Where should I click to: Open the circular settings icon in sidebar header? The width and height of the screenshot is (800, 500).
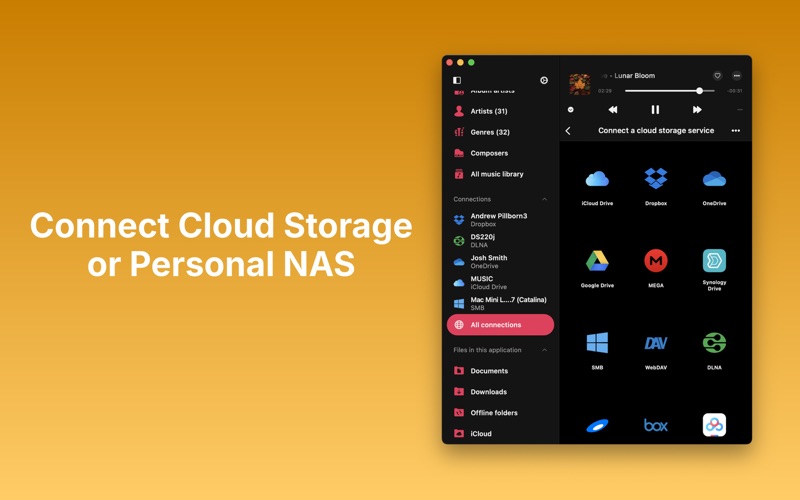click(x=544, y=80)
